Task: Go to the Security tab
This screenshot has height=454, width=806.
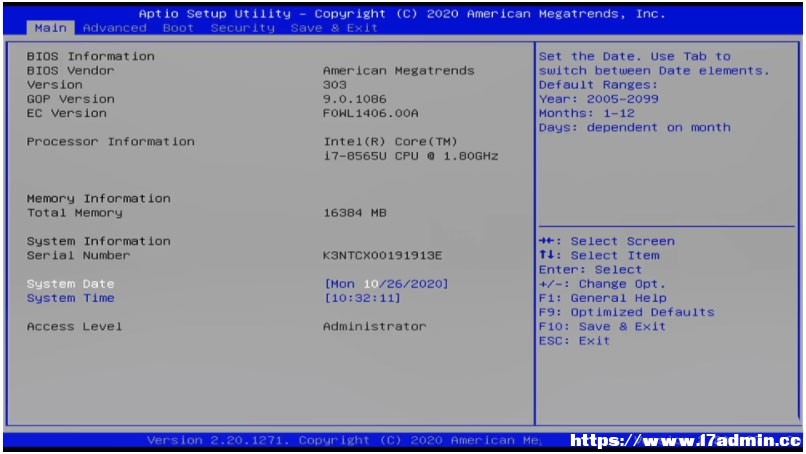Action: [243, 28]
